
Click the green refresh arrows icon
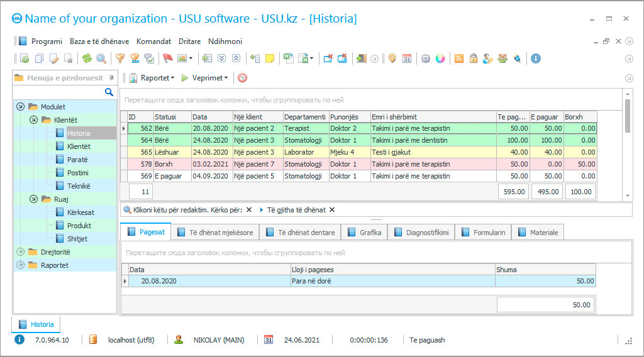tap(87, 58)
